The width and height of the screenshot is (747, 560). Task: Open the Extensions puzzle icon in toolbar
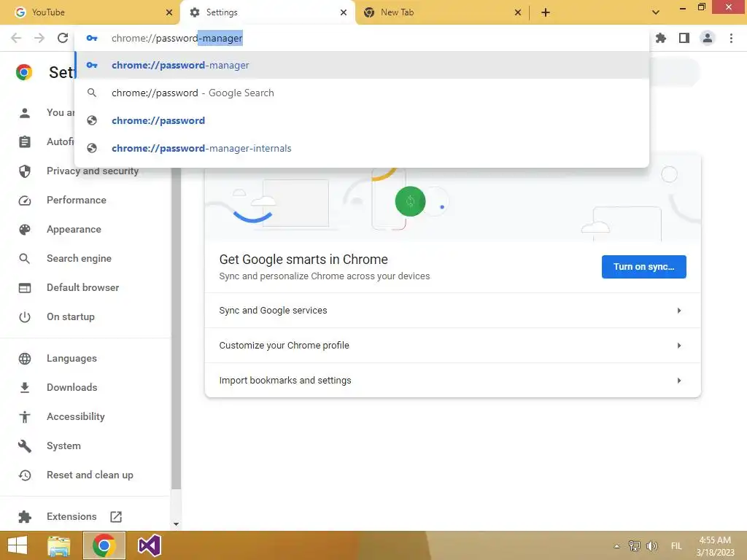pyautogui.click(x=661, y=38)
